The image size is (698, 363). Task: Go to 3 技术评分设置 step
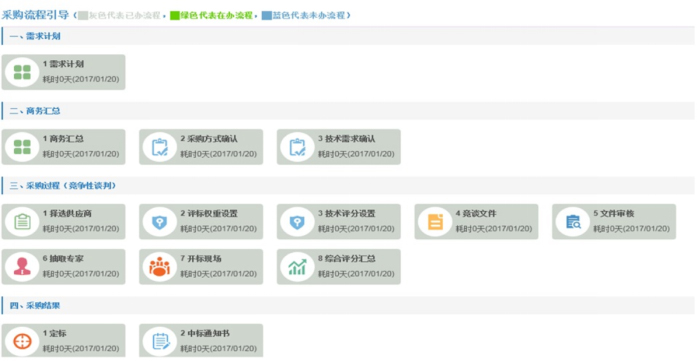339,222
